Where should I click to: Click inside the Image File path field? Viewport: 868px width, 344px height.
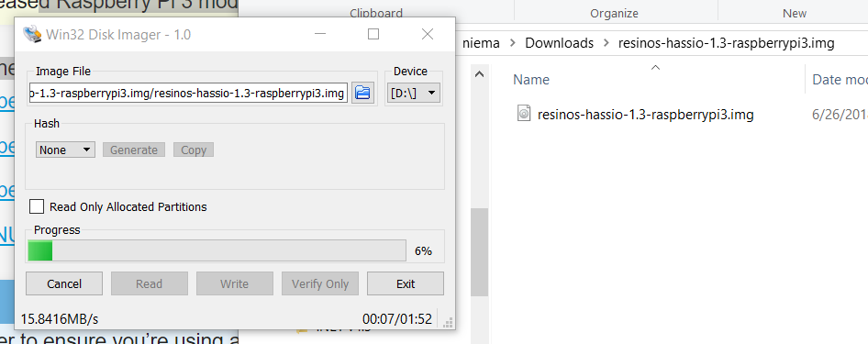point(188,93)
